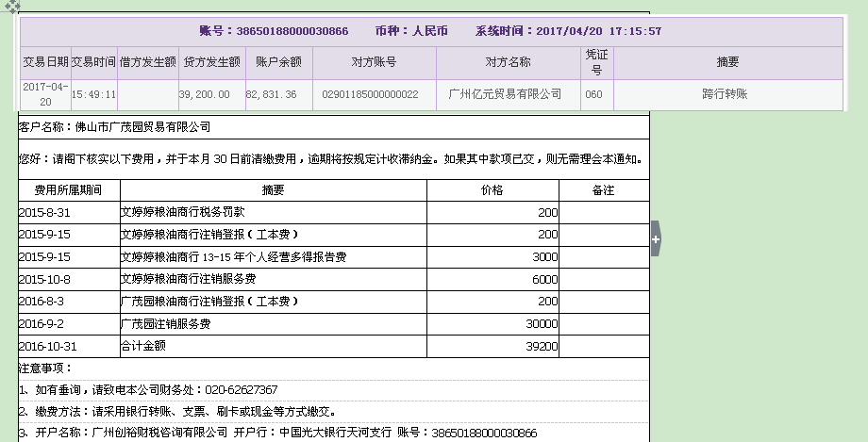Screen dimensions: 868x442
Task: Select the 广茂园注销服务费 row description
Action: coord(165,324)
